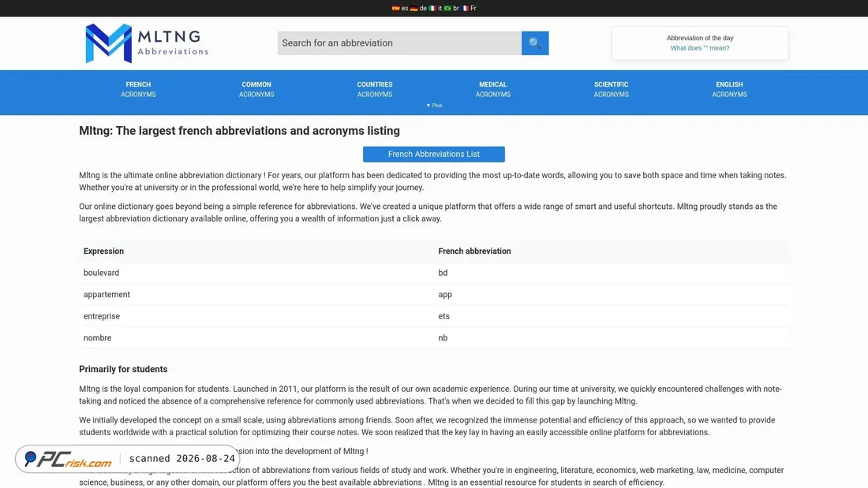Open the What does mean link
Screen dimensions: 868x488
(700, 48)
